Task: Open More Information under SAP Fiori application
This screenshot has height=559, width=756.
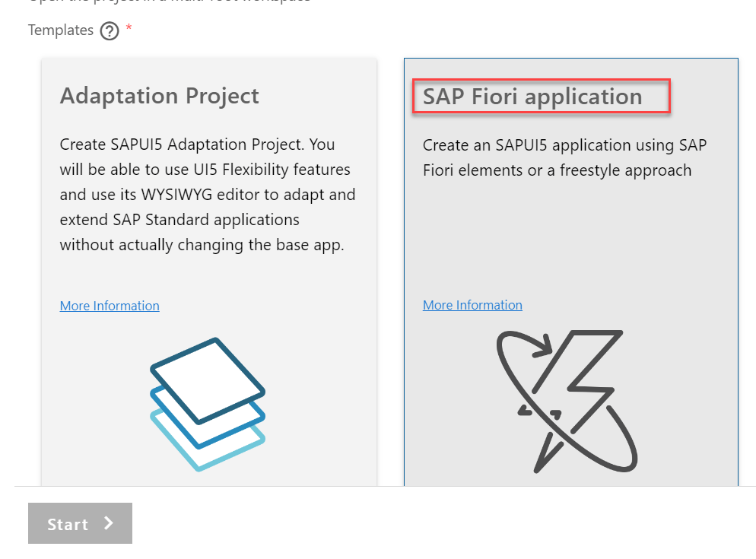Action: tap(472, 305)
